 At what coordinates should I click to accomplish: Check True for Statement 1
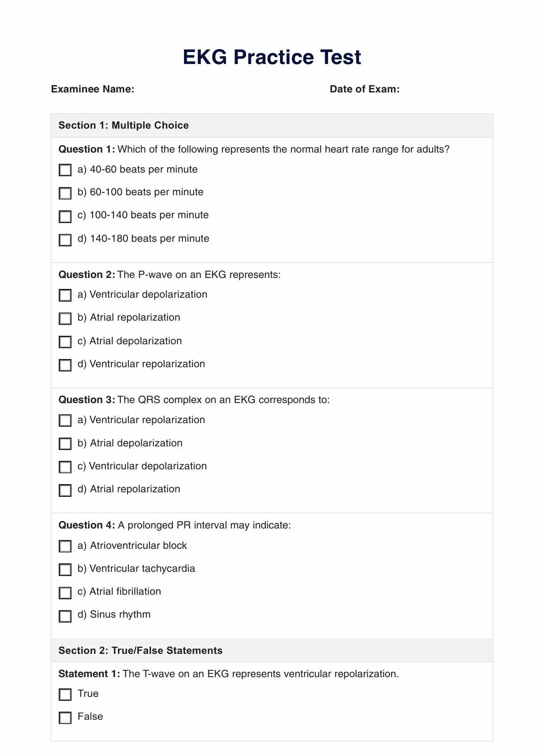(65, 694)
